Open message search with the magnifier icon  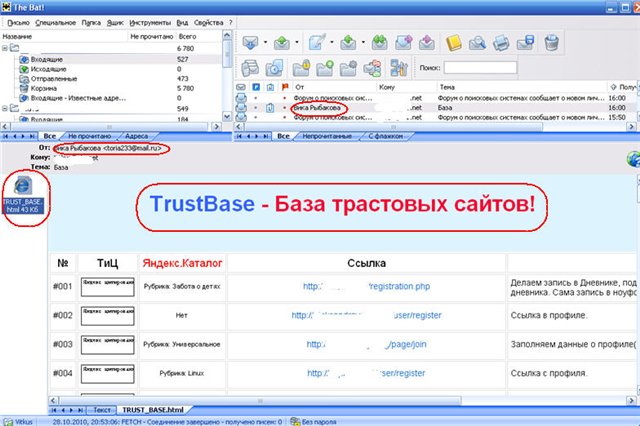click(477, 42)
